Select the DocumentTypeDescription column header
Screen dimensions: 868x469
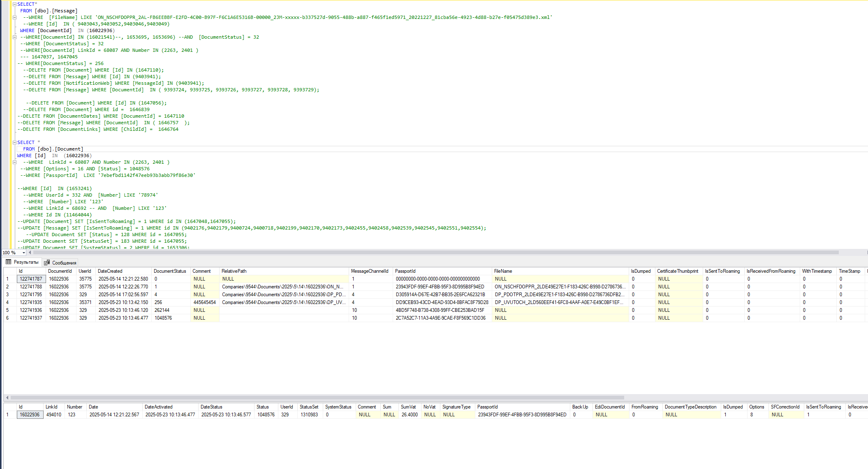tap(691, 407)
